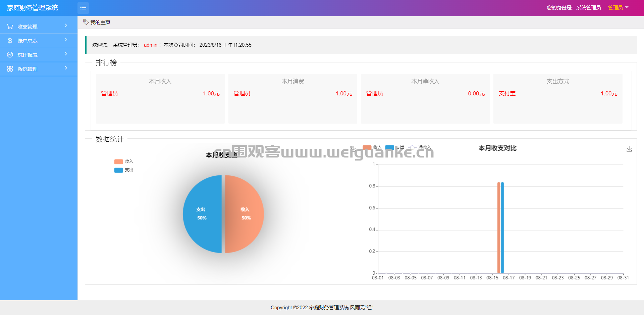Toggle 支出 series in pie chart legend
The width and height of the screenshot is (644, 315).
click(124, 170)
